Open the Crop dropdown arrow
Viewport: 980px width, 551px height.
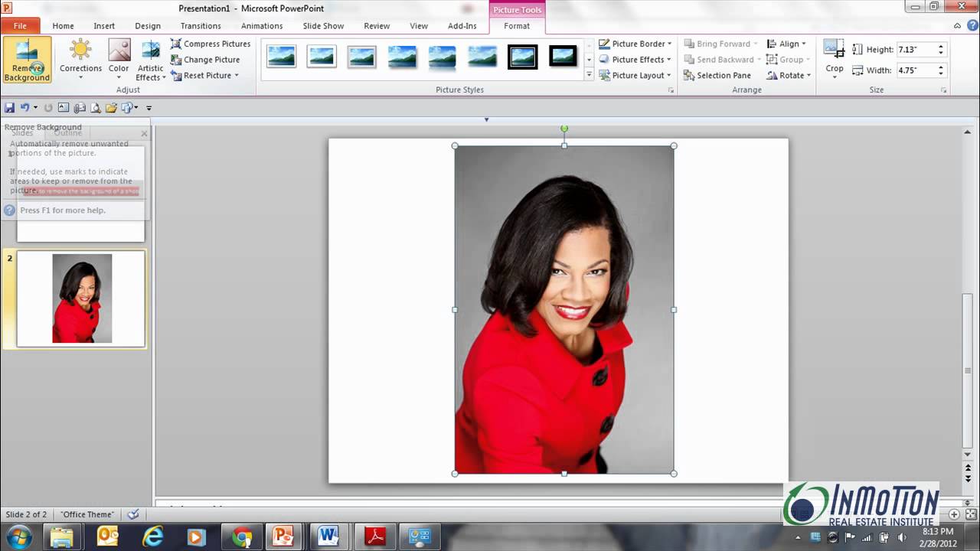click(x=835, y=77)
